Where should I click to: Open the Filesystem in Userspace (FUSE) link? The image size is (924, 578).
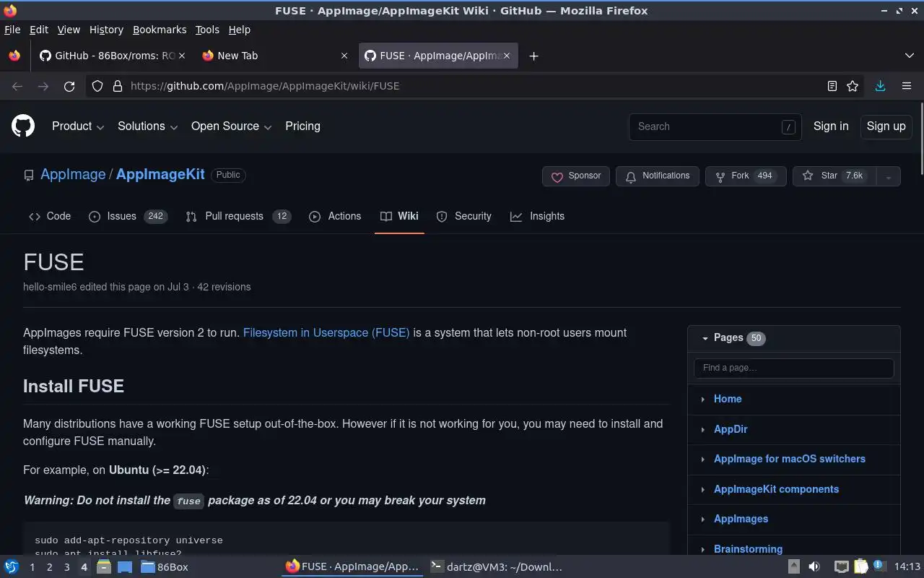point(326,333)
